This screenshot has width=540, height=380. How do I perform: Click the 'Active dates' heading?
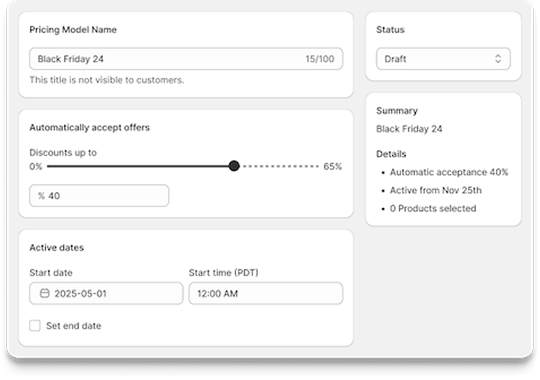click(56, 247)
